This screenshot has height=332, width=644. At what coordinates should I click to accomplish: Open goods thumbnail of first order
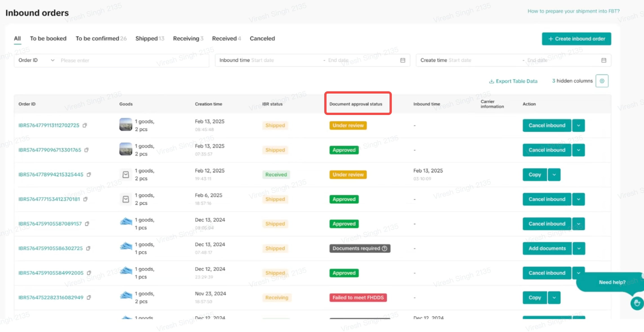tap(126, 125)
